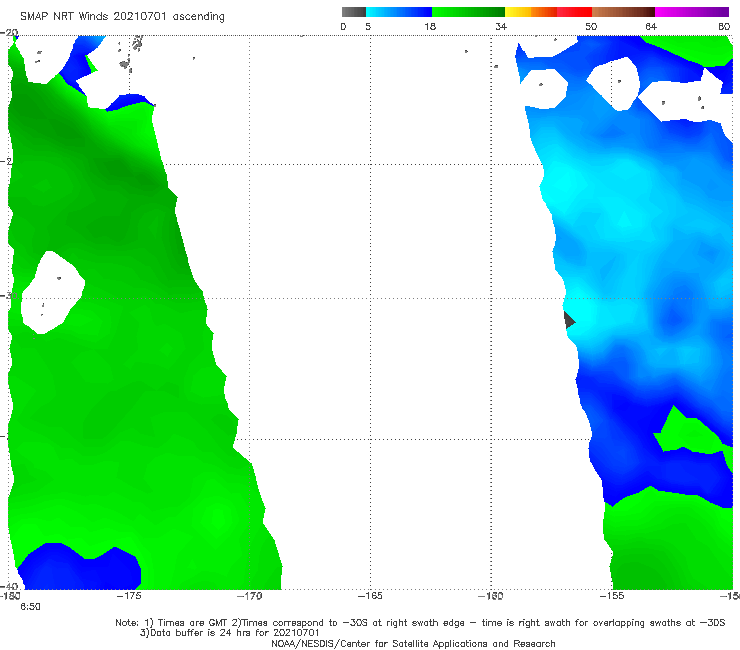This screenshot has height=650, width=740.
Task: Click the longitude label '-165'
Action: coord(370,596)
